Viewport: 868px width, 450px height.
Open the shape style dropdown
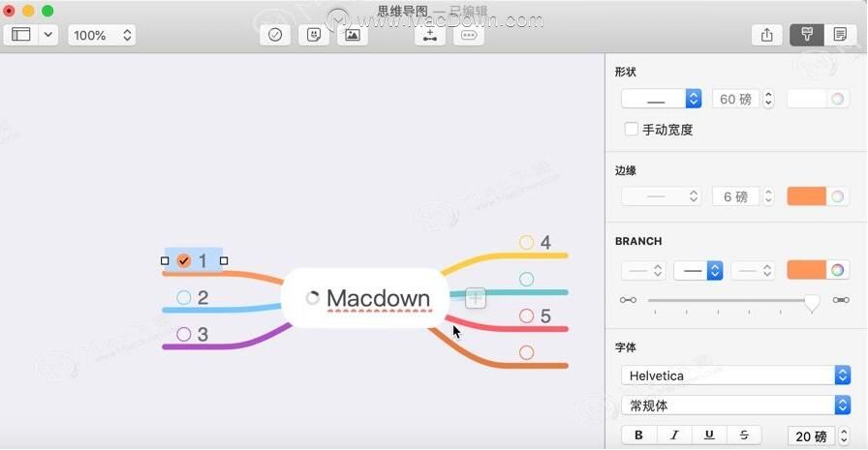662,99
